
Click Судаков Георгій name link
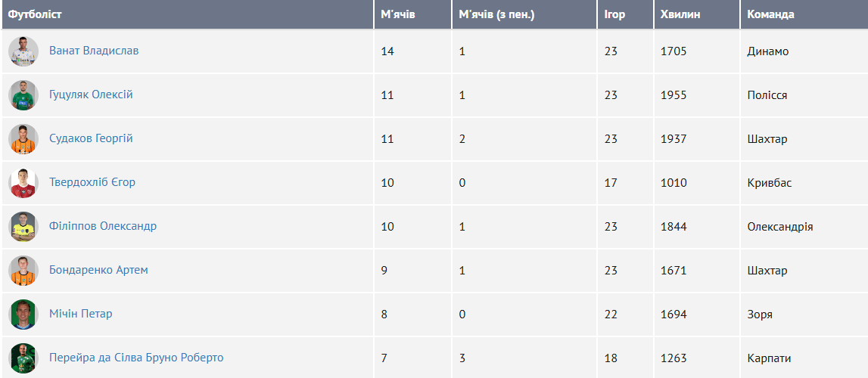click(91, 138)
